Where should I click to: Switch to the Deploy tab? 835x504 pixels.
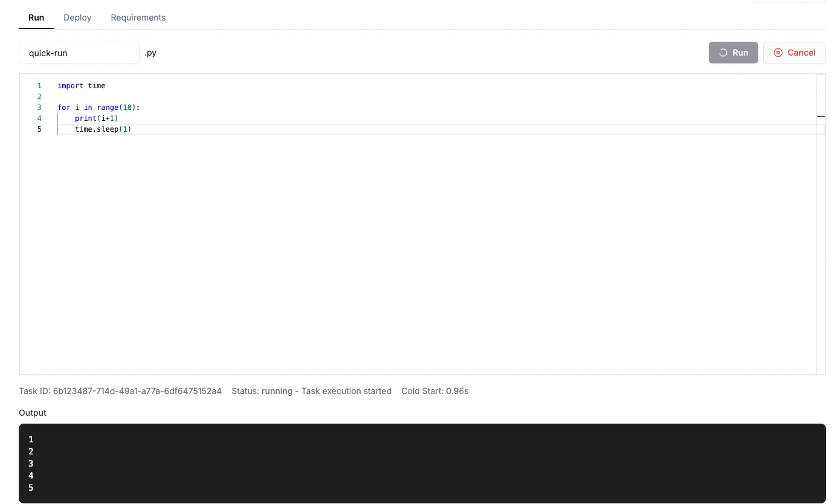tap(77, 18)
